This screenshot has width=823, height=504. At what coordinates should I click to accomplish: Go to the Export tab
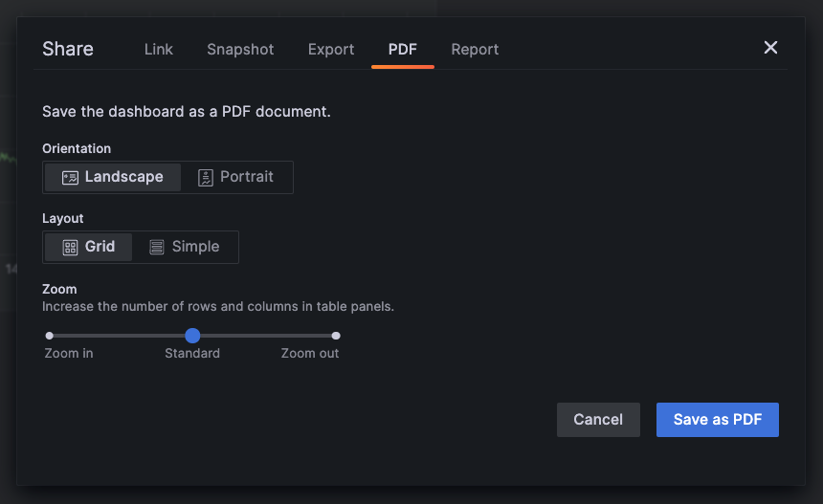click(x=331, y=50)
